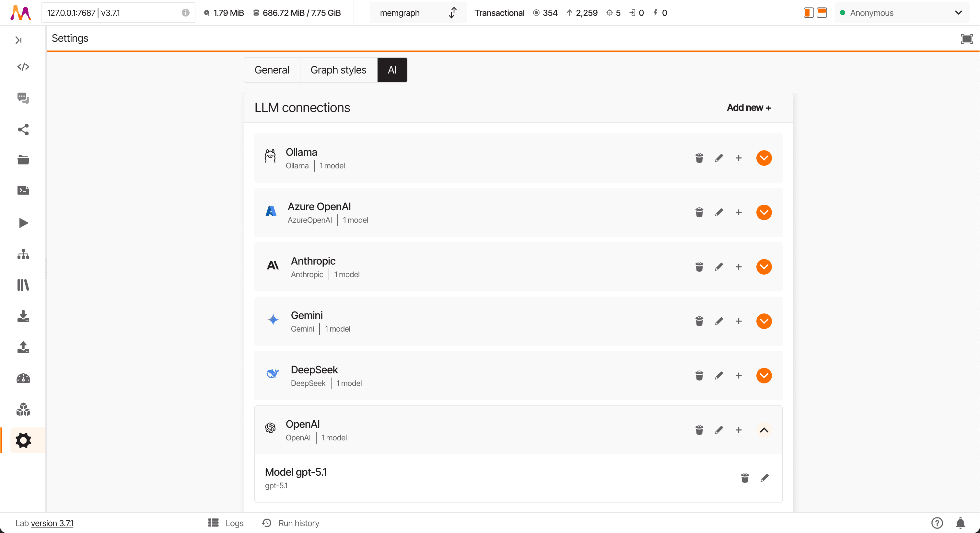Open the graph schema share-nodes icon
This screenshot has height=533, width=980.
click(x=23, y=130)
